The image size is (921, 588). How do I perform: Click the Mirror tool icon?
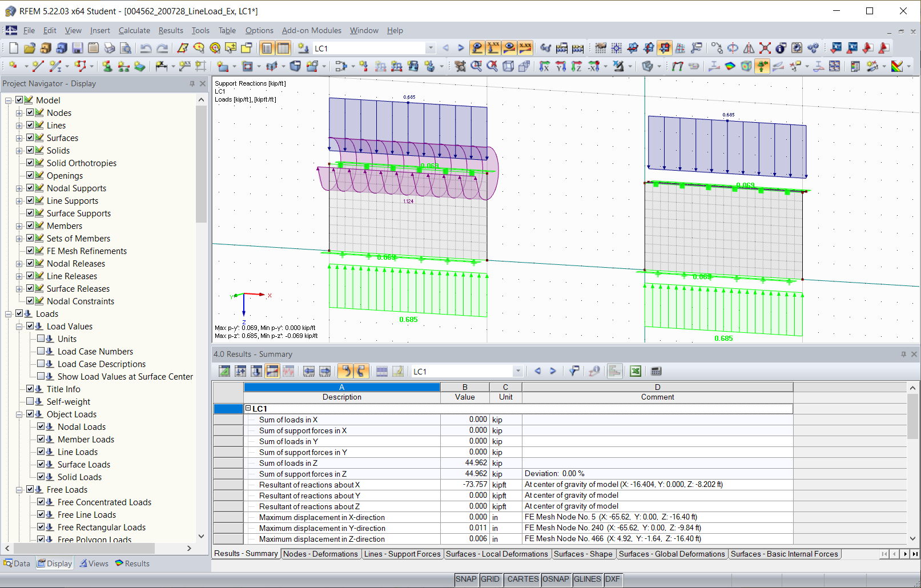coord(749,48)
